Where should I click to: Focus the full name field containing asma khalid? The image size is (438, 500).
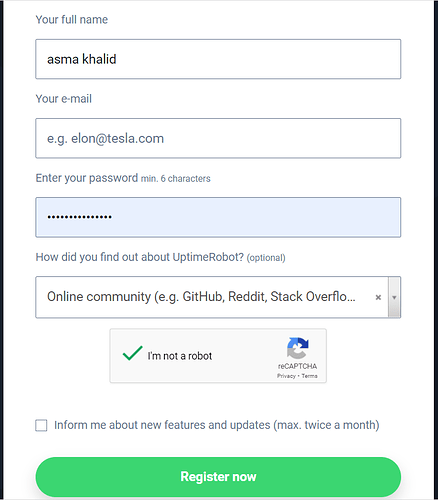pyautogui.click(x=218, y=59)
